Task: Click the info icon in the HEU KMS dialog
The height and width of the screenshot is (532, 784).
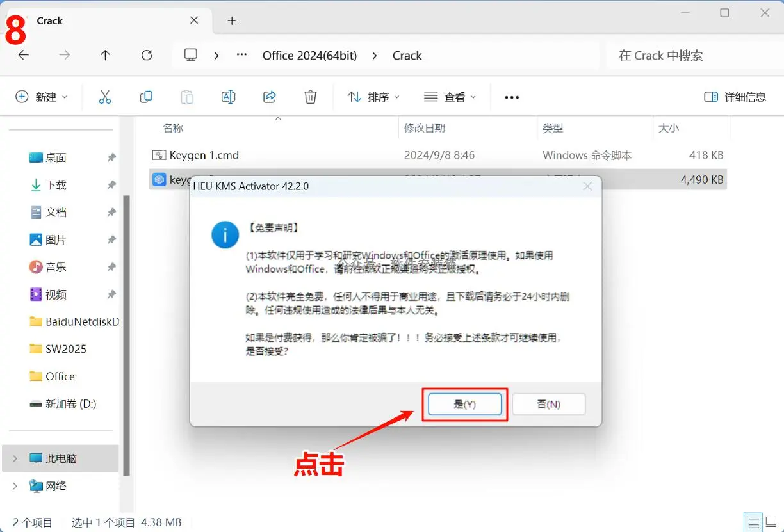Action: pyautogui.click(x=224, y=234)
